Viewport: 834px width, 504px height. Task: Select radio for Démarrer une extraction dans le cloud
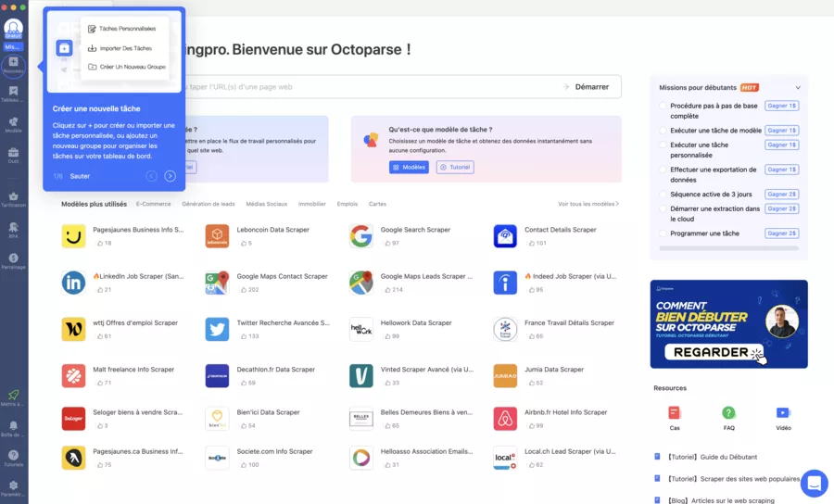click(663, 208)
